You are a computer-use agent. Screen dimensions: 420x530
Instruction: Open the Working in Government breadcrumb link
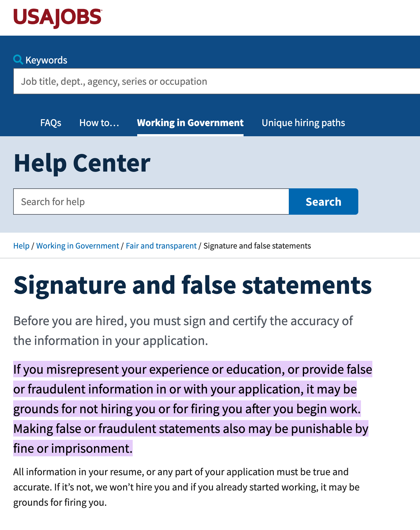click(x=78, y=246)
